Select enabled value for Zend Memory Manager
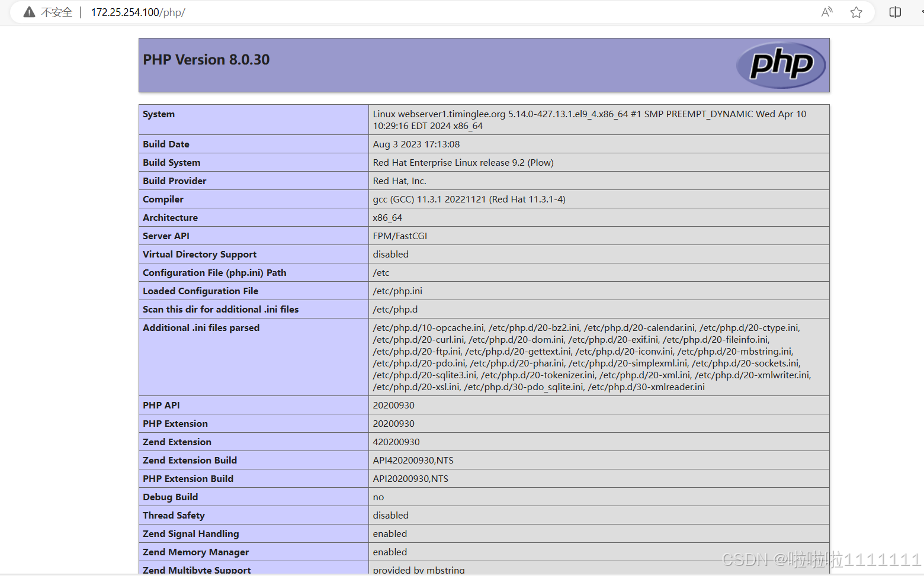924x576 pixels. [390, 552]
